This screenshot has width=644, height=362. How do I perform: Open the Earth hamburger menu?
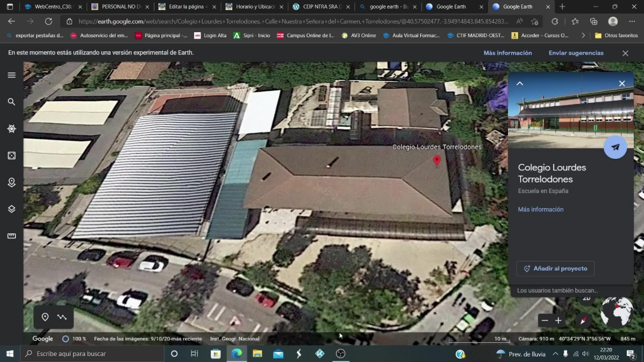[11, 75]
